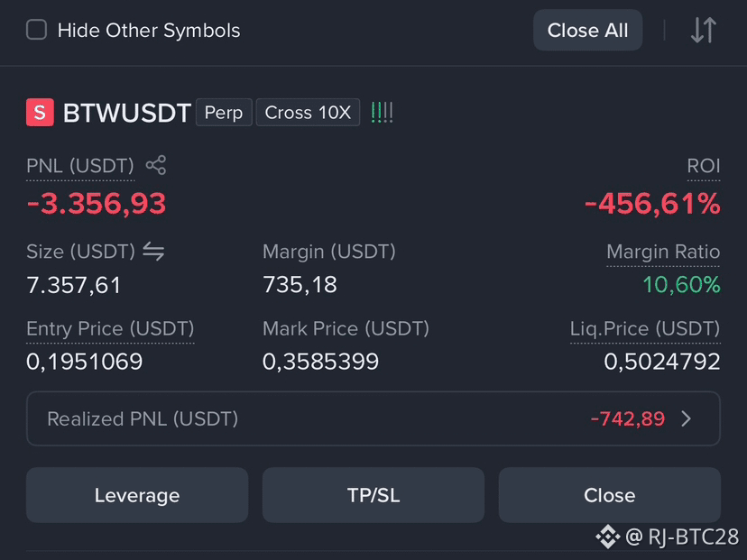
Task: Open the TP/SL button
Action: [373, 495]
